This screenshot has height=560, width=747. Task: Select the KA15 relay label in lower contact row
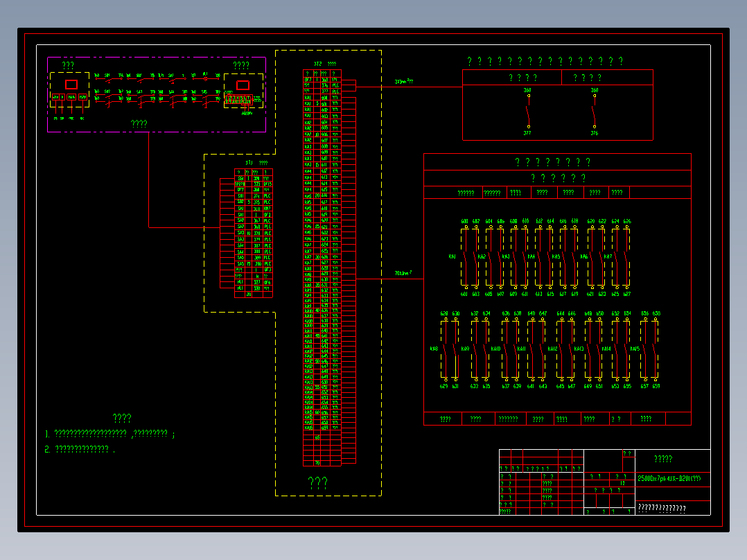(x=635, y=349)
